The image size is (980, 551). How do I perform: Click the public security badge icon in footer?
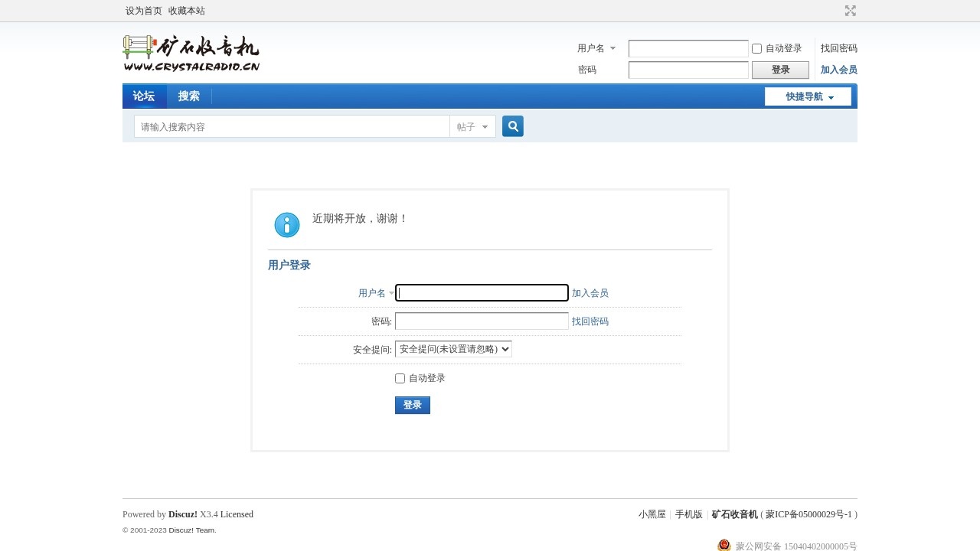click(724, 545)
